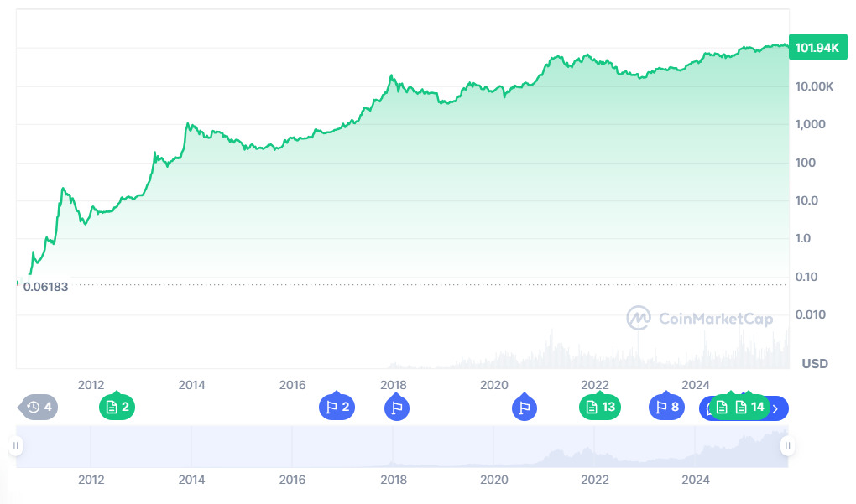This screenshot has height=504, width=856.
Task: Click the USD currency label on the axis
Action: (x=815, y=363)
